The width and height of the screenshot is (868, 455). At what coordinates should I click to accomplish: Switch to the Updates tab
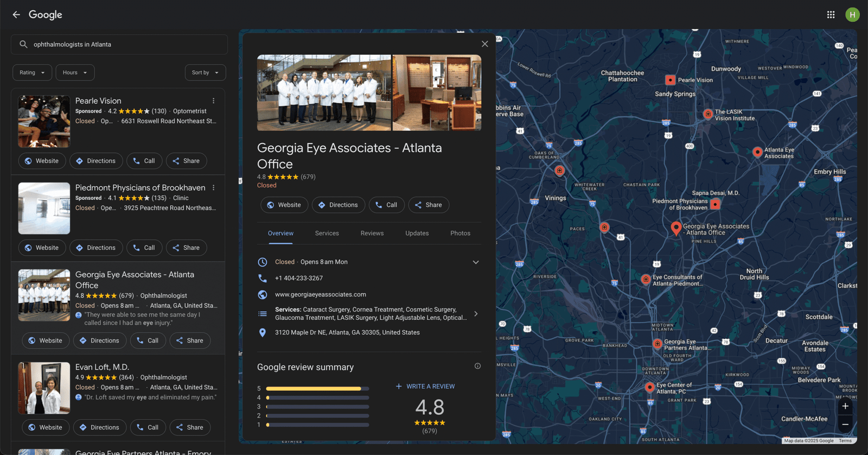tap(417, 233)
